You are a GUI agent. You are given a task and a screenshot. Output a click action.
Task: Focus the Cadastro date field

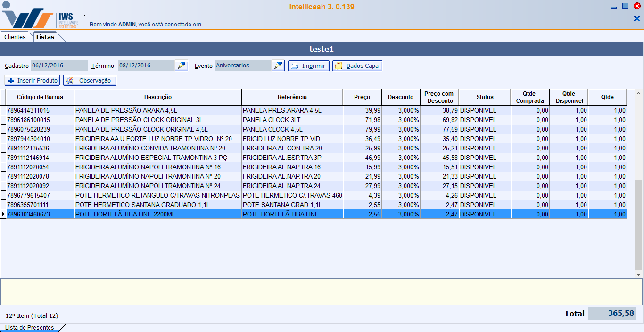59,66
